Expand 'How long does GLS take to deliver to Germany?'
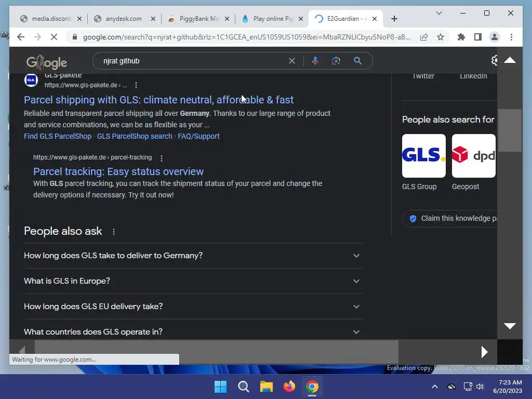 [193, 256]
